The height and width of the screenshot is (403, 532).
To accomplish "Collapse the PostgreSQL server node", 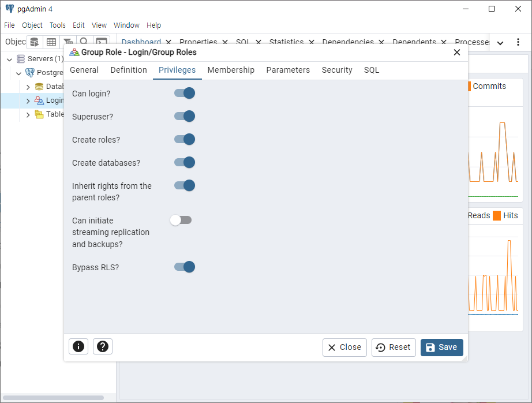I will click(x=18, y=73).
